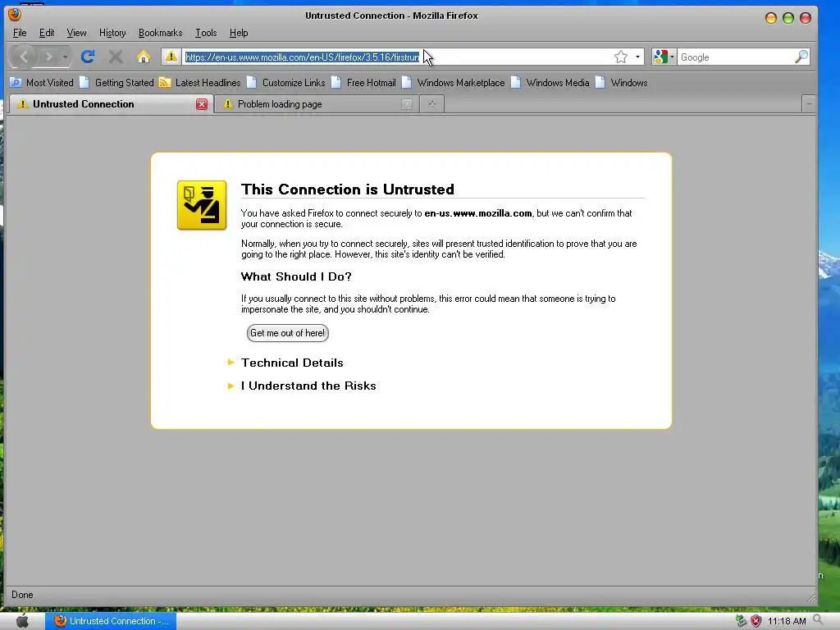The width and height of the screenshot is (840, 630).
Task: Click the URL address field
Action: (x=396, y=57)
